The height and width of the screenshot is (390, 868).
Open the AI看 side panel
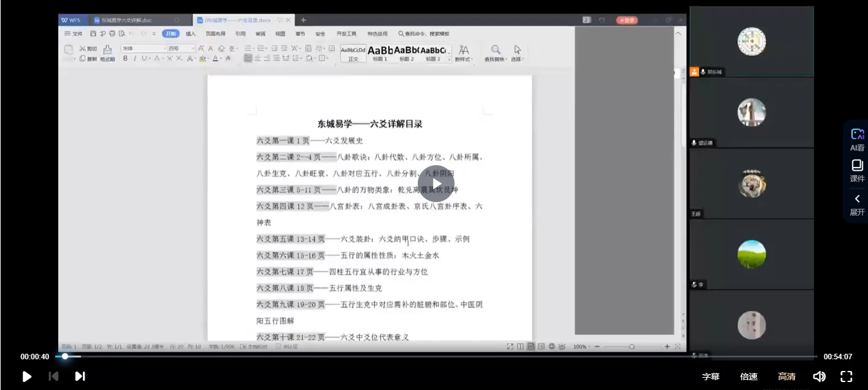coord(858,139)
